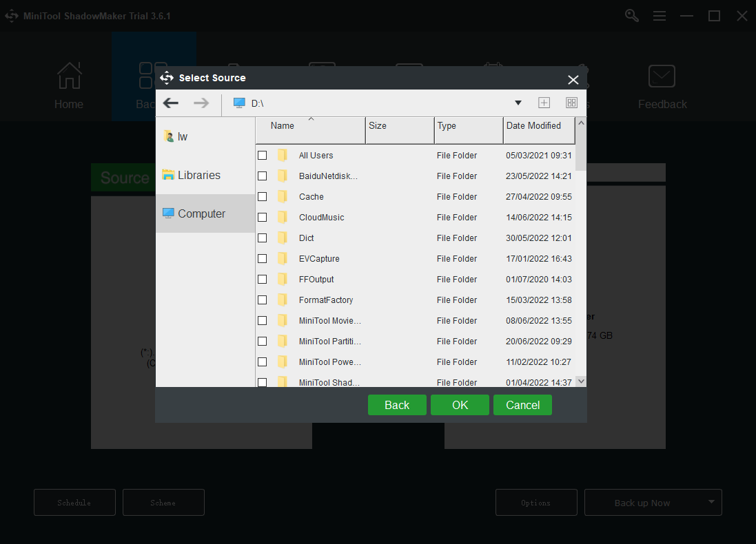Viewport: 756px width, 544px height.
Task: Sort by the Size column header
Action: (x=400, y=130)
